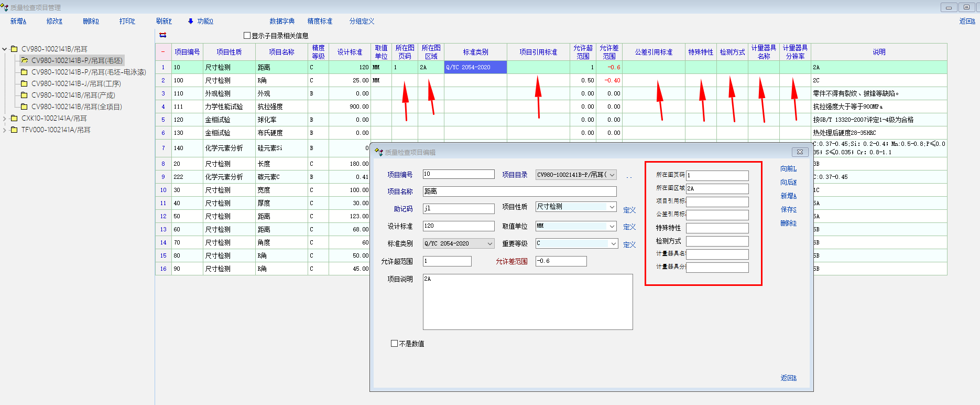
Task: Check the 不是数值 checkbox
Action: point(394,344)
